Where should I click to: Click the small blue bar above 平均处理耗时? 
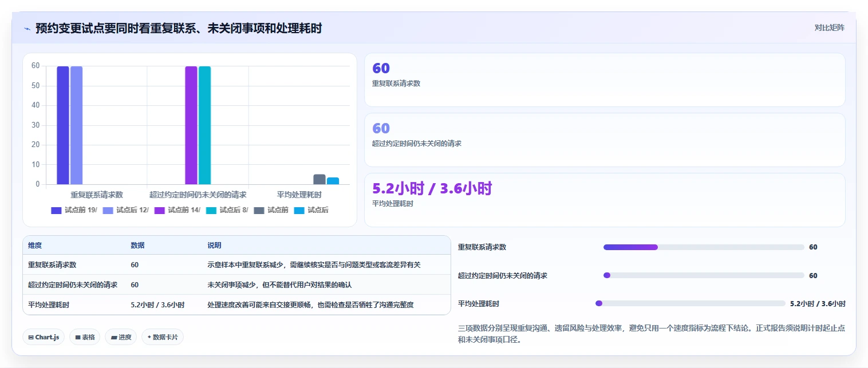pos(333,181)
